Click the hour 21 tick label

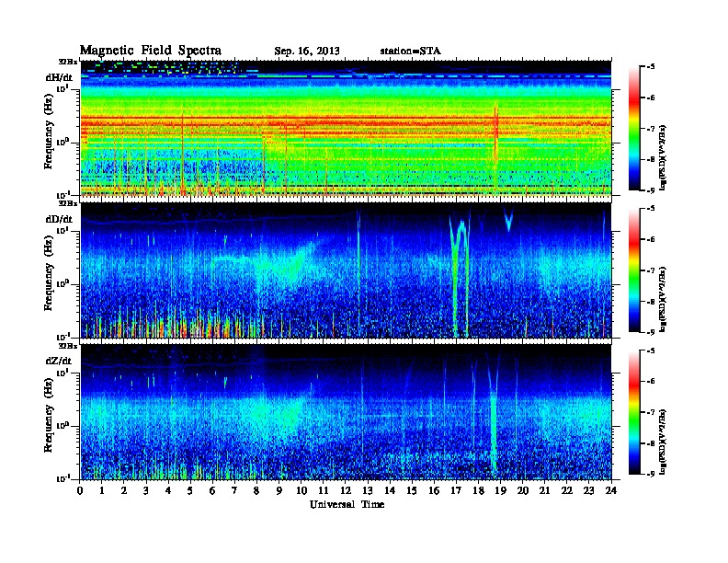coord(544,491)
